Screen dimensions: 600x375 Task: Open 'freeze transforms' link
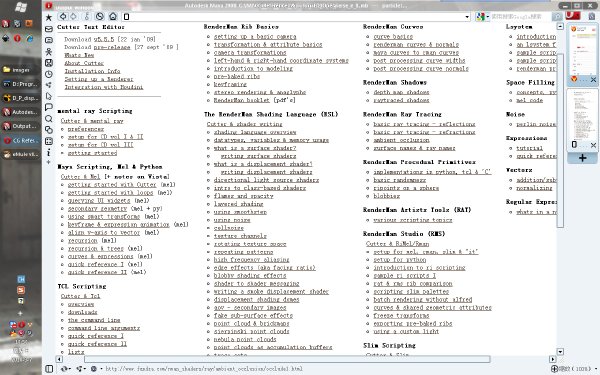tap(401, 316)
